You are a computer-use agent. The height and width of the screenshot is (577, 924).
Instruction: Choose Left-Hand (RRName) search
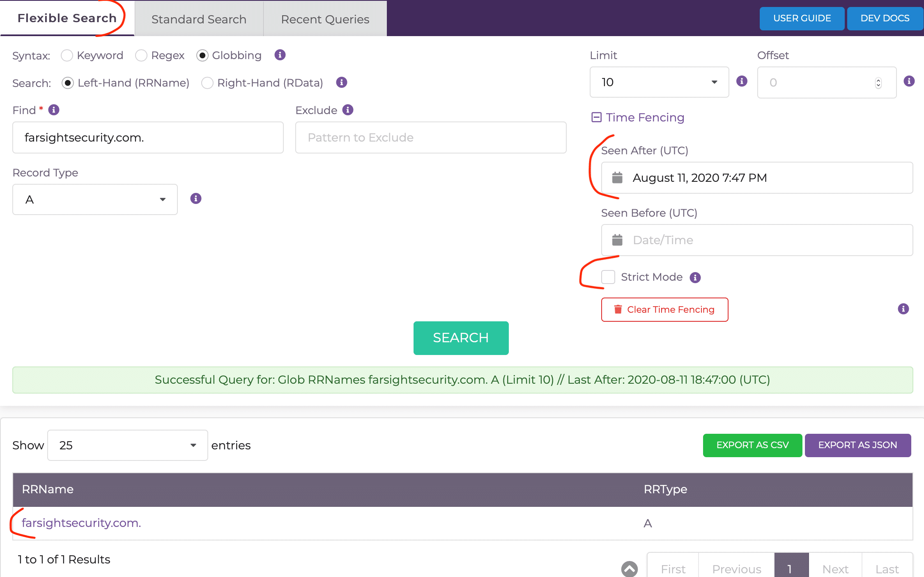coord(68,83)
